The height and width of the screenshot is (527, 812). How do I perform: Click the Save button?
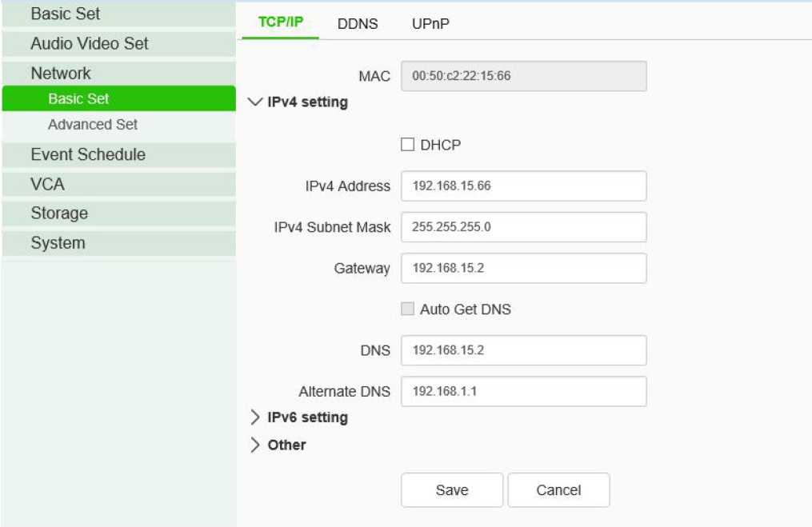452,490
